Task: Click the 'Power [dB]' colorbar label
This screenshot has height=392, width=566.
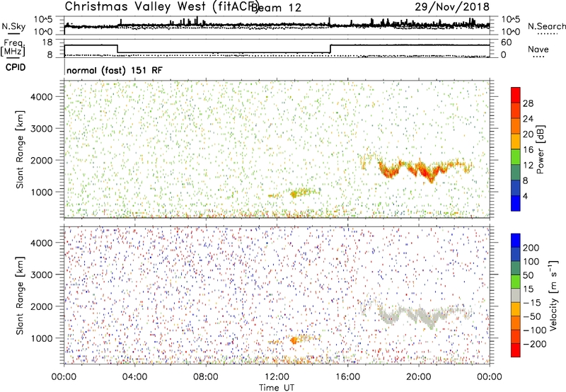Action: click(x=540, y=149)
